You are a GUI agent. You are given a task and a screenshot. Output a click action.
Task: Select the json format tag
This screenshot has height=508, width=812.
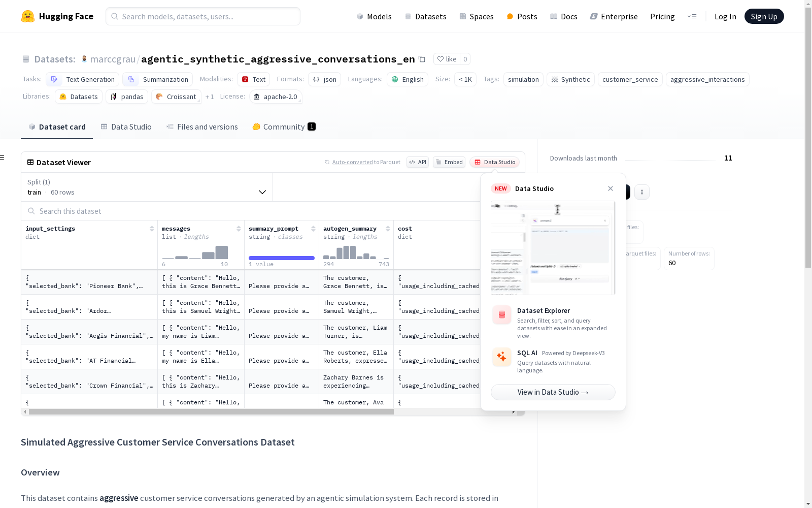325,79
